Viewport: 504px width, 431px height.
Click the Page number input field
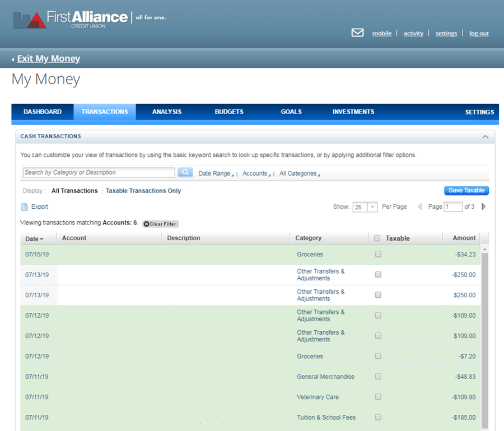pos(453,207)
